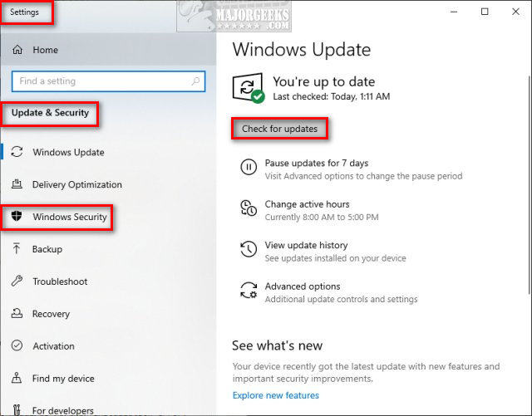532x416 pixels.
Task: Close the Settings window
Action: click(515, 12)
